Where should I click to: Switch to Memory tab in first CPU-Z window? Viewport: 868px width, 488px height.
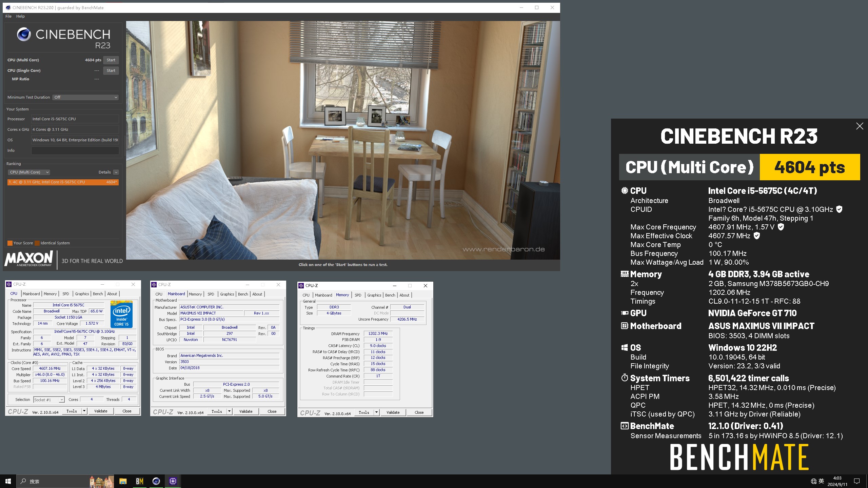pos(50,294)
